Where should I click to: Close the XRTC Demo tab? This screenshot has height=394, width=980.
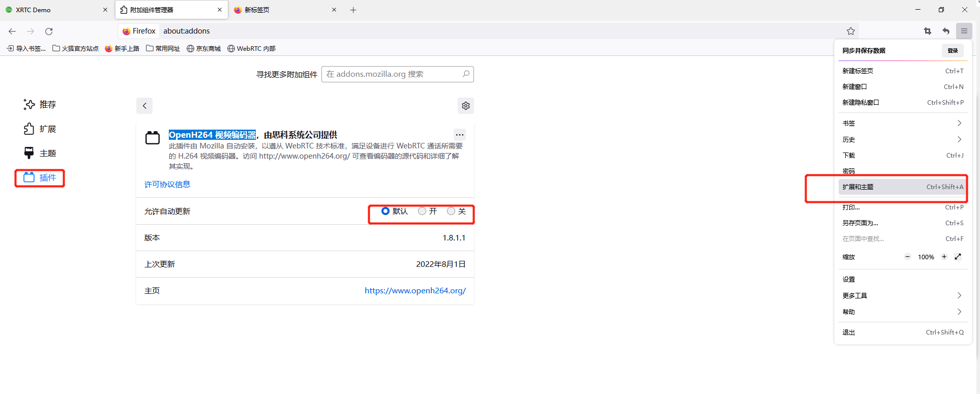point(105,10)
